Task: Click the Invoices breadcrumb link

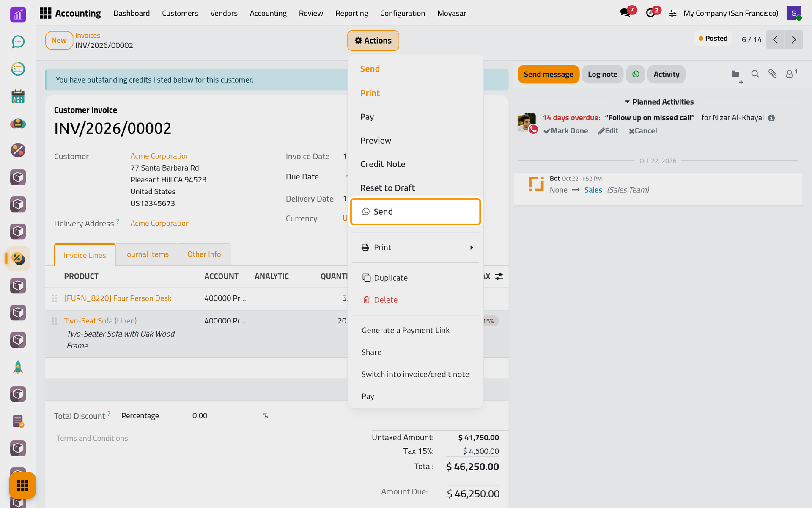Action: [x=88, y=36]
